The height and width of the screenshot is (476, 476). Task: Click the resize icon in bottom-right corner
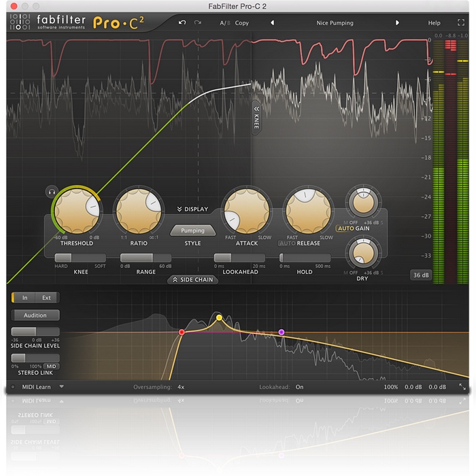[x=462, y=386]
